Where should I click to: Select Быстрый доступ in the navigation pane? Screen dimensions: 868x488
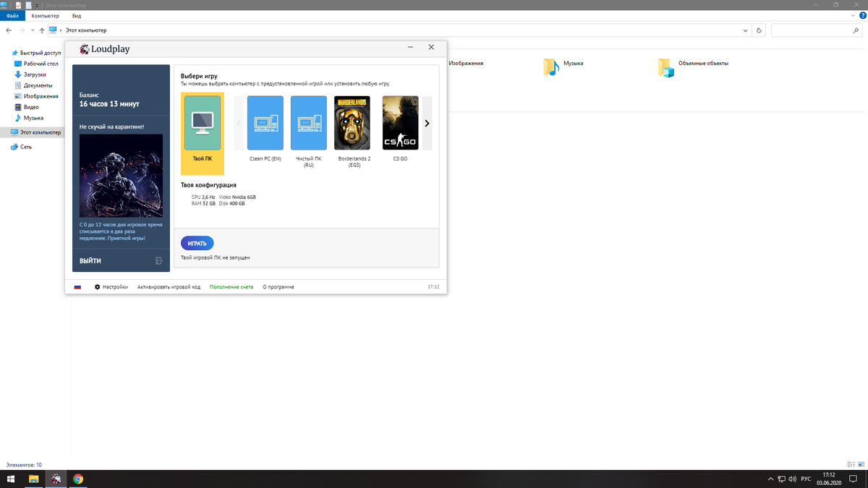pyautogui.click(x=41, y=53)
